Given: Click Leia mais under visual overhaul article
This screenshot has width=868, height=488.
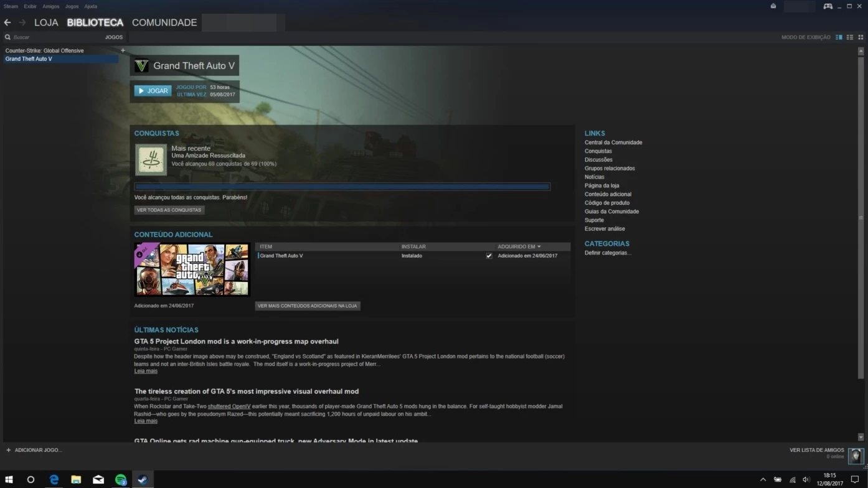Looking at the screenshot, I should (x=146, y=421).
